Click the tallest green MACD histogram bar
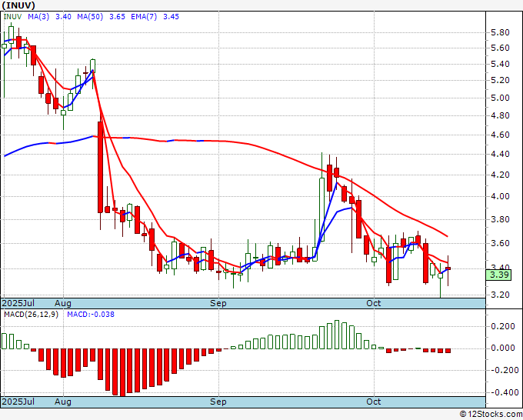The height and width of the screenshot is (420, 523). (x=337, y=335)
